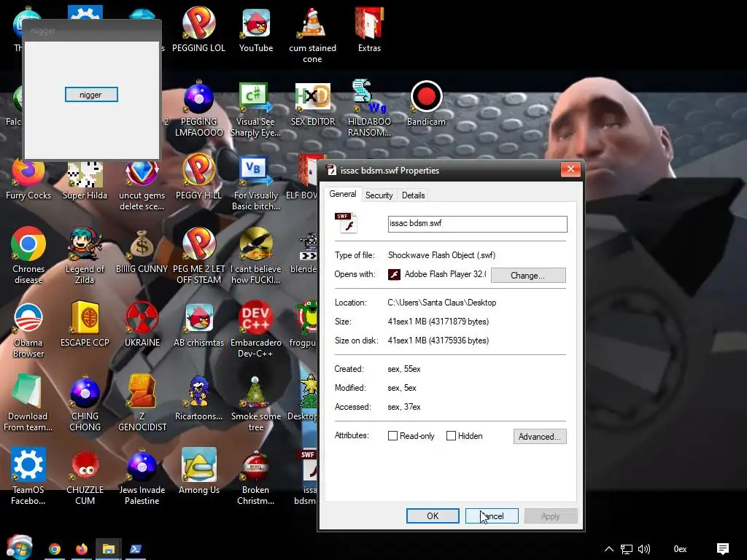Launch the Bandicam recorder shortcut
747x560 pixels.
426,104
